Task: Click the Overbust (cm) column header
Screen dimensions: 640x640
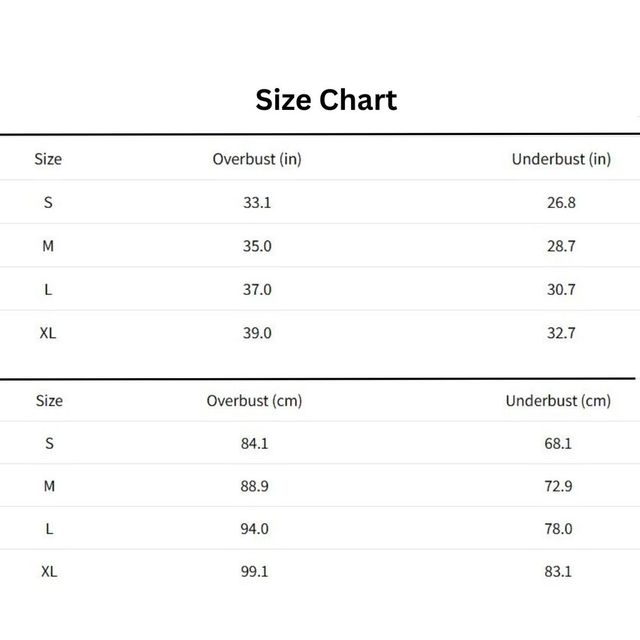Action: [254, 400]
